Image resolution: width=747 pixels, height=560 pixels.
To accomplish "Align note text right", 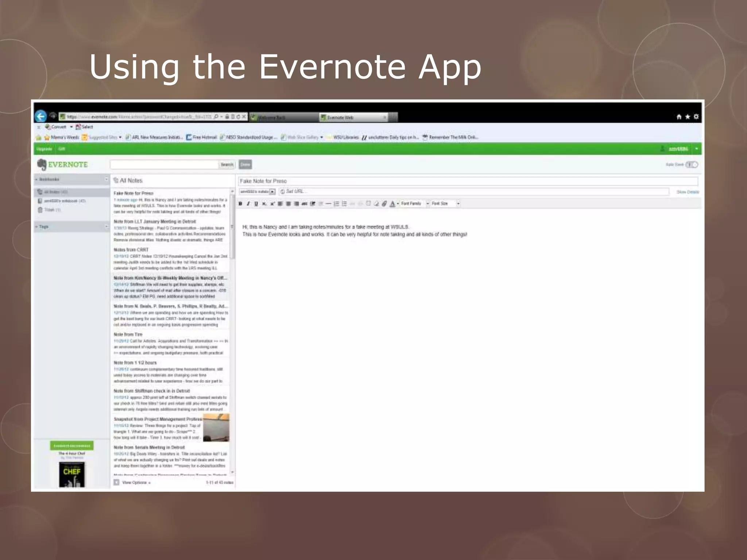I will pos(296,204).
